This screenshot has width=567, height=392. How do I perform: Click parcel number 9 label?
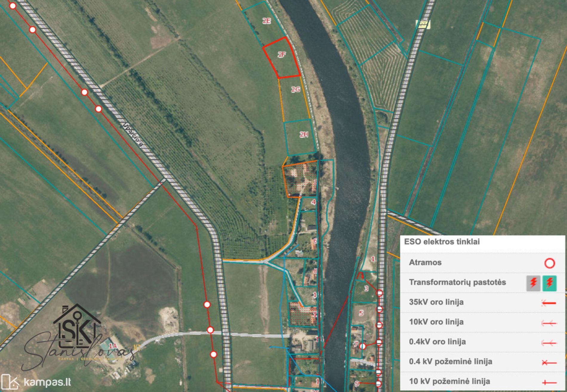pos(357,384)
